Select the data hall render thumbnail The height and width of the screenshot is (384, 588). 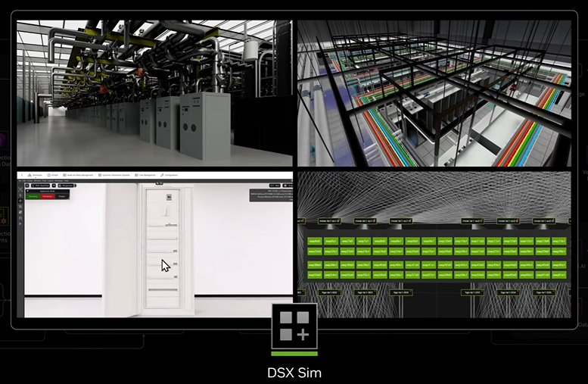(154, 93)
